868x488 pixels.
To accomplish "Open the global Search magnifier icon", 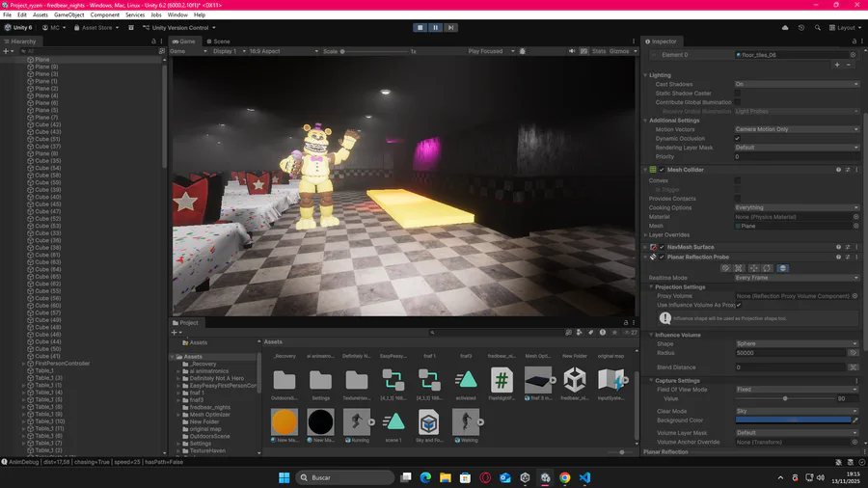I will click(x=818, y=28).
